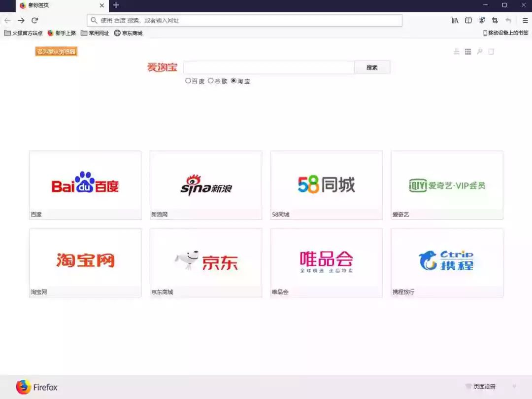
Task: Click the 京东商城 tile caption
Action: tap(162, 292)
